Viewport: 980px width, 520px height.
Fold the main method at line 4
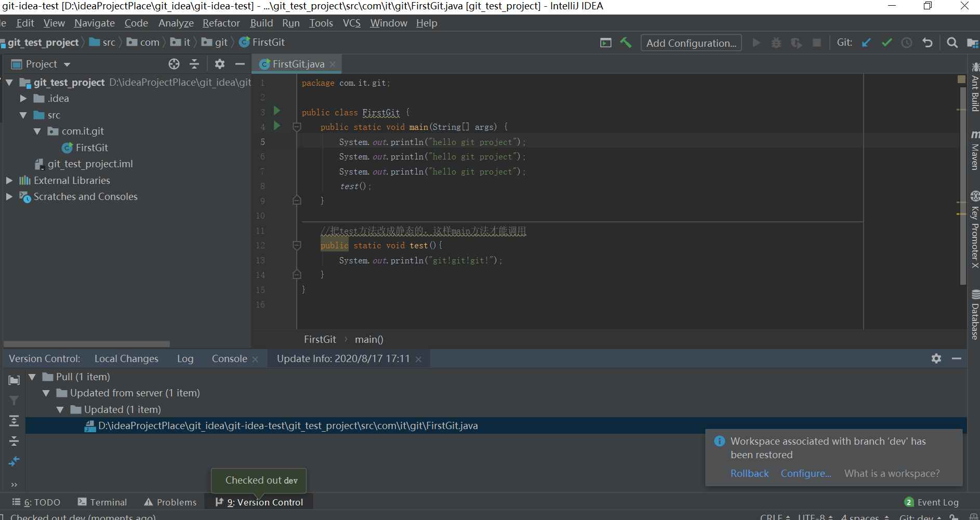(297, 127)
